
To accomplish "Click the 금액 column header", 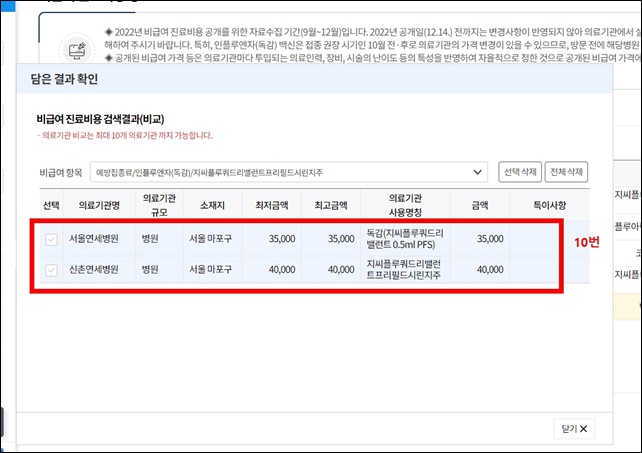I will click(x=480, y=205).
